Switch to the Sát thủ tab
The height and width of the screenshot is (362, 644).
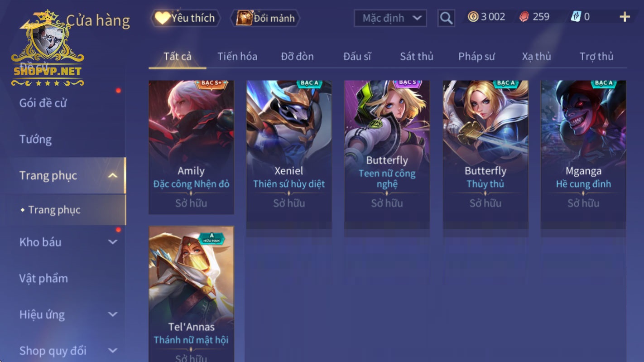[416, 56]
